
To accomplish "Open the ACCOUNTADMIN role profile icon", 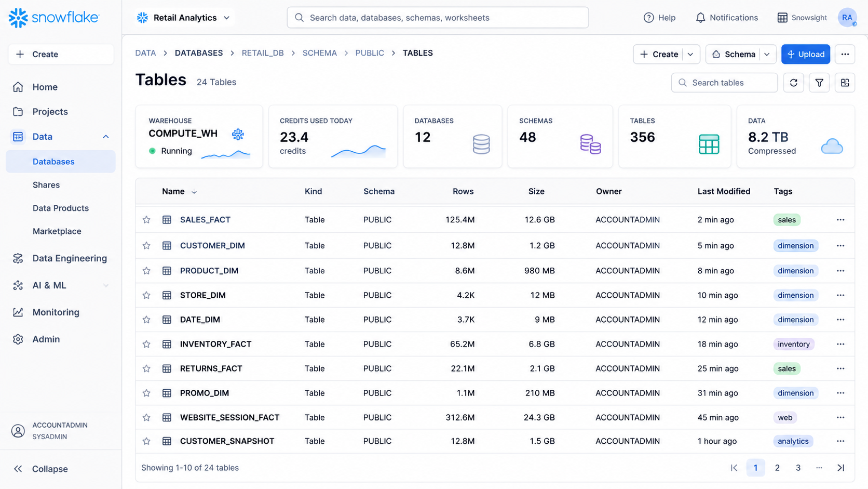I will point(18,431).
